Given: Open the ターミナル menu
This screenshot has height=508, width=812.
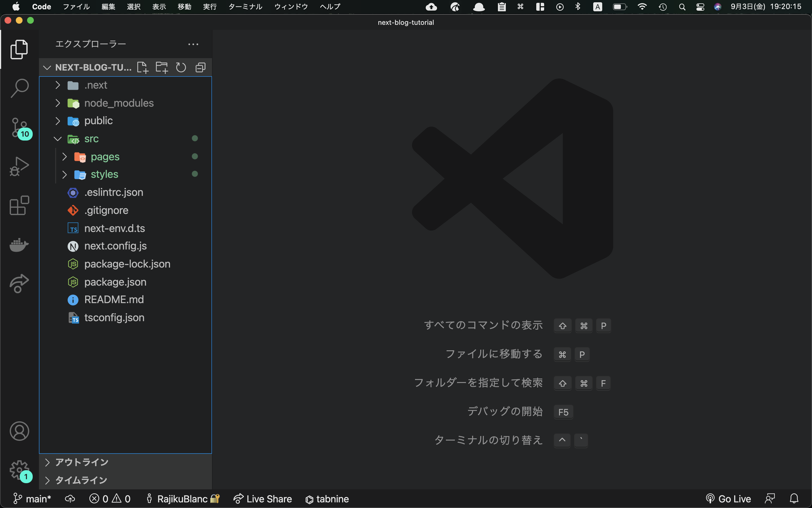Looking at the screenshot, I should (245, 7).
